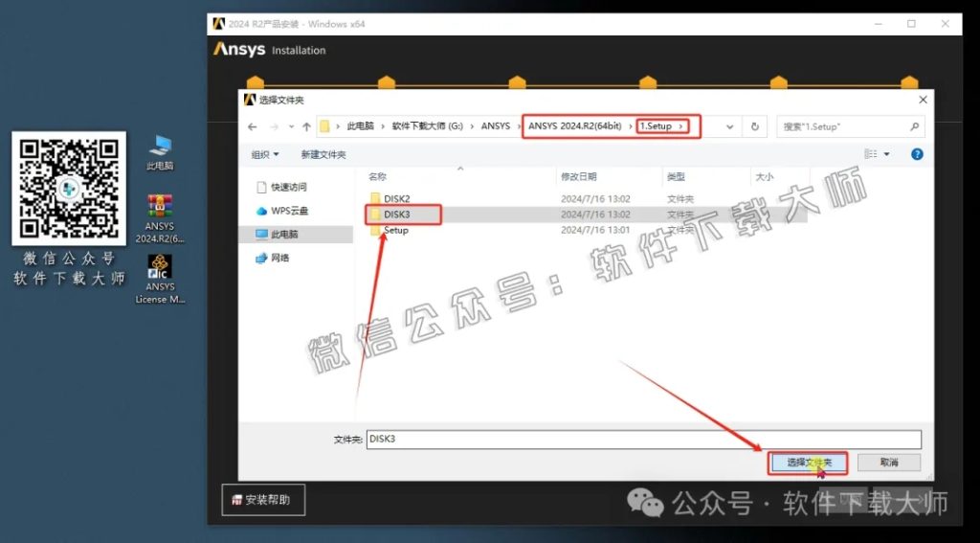Select the DISK3 folder
The width and height of the screenshot is (980, 543).
pyautogui.click(x=397, y=215)
